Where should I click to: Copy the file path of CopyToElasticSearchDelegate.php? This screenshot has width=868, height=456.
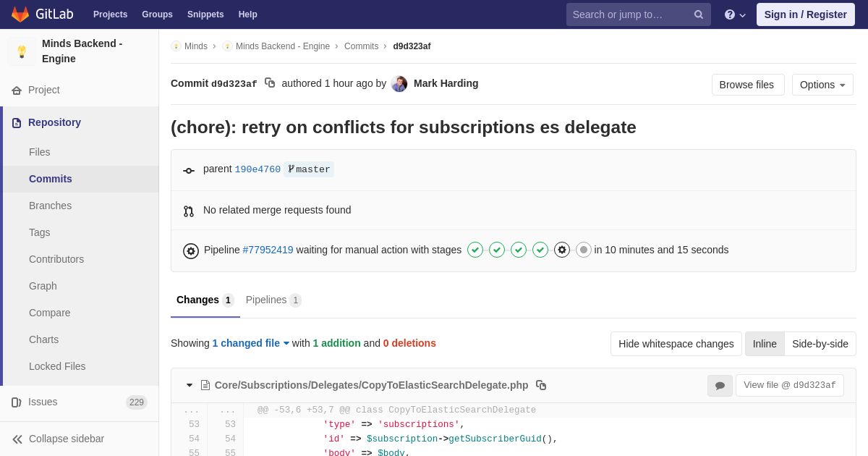541,385
